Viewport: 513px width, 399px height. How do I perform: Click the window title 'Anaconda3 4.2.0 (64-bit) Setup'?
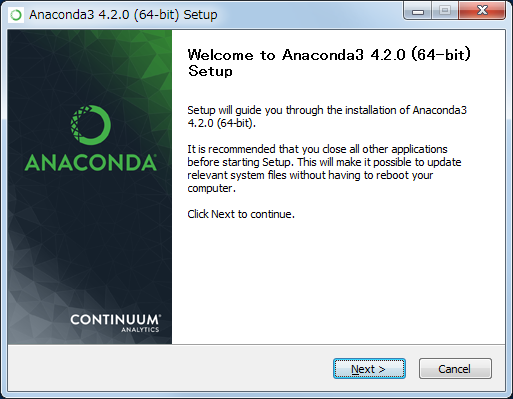pos(123,15)
